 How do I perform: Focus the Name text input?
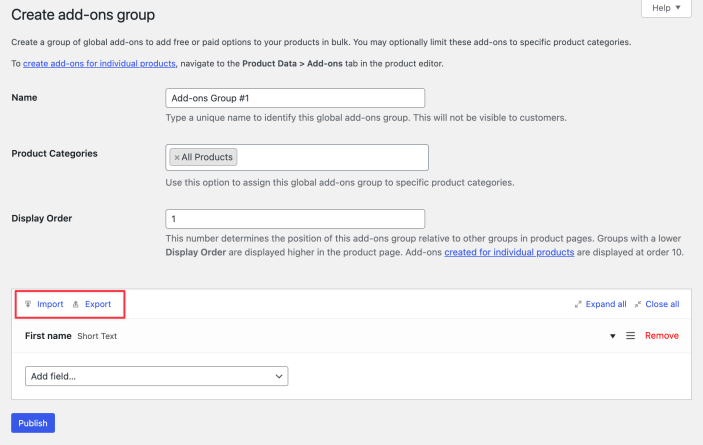295,98
